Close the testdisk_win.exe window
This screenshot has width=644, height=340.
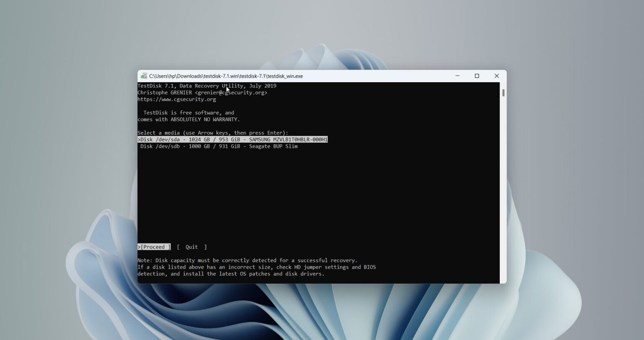pos(496,76)
